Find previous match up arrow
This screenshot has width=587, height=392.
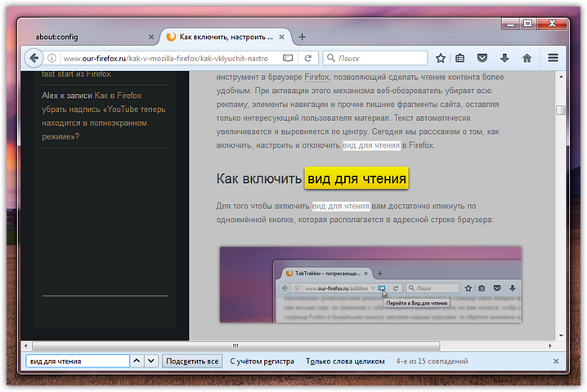(137, 361)
